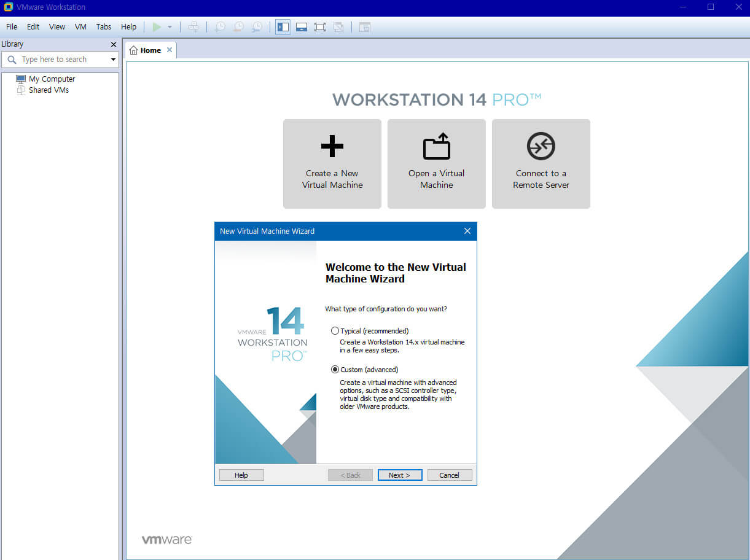The image size is (750, 560).
Task: Select the Custom (advanced) radio button
Action: click(x=335, y=370)
